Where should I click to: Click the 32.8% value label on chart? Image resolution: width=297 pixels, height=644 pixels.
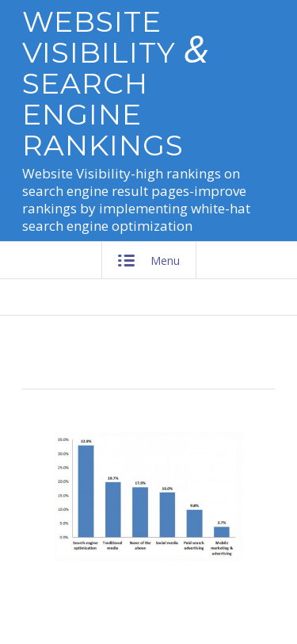click(86, 441)
